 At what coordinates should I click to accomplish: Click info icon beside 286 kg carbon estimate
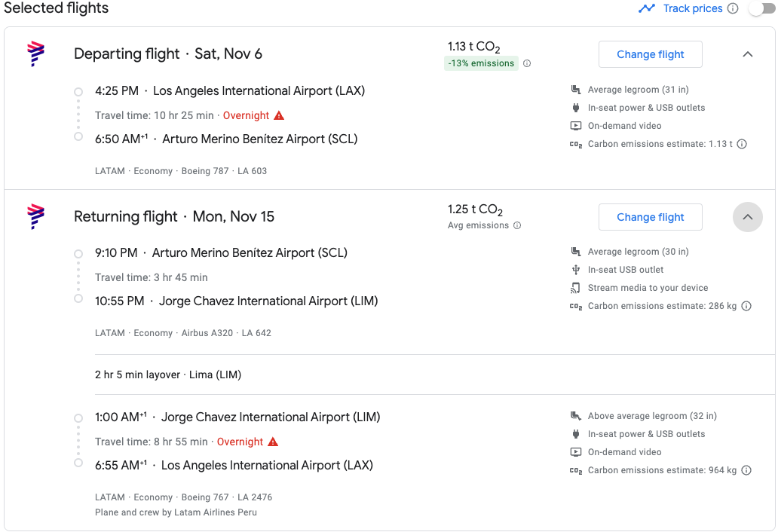pyautogui.click(x=746, y=307)
